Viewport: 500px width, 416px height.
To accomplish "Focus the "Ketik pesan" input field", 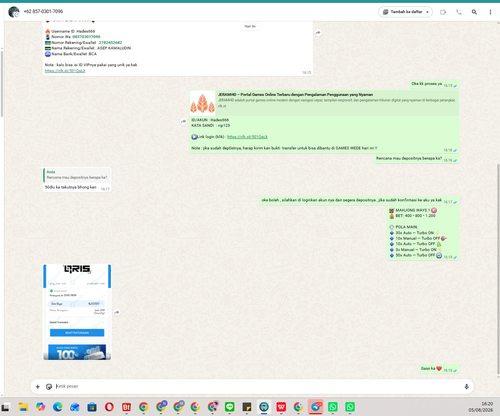I will click(257, 386).
